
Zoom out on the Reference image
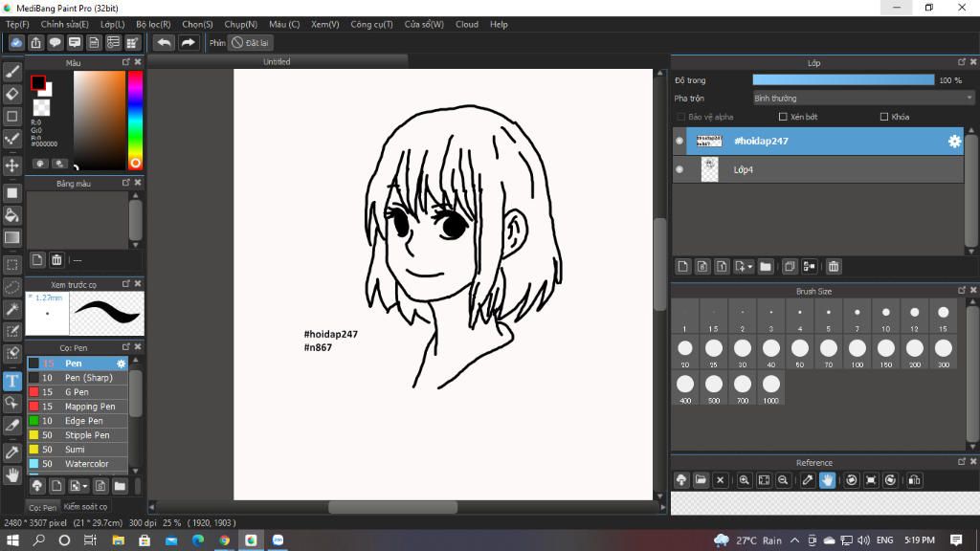click(783, 480)
